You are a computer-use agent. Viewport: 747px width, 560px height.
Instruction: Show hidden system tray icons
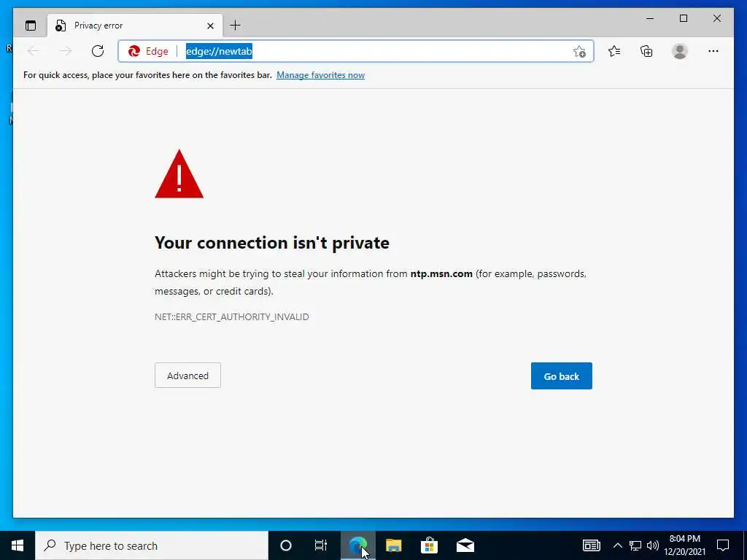(x=617, y=545)
